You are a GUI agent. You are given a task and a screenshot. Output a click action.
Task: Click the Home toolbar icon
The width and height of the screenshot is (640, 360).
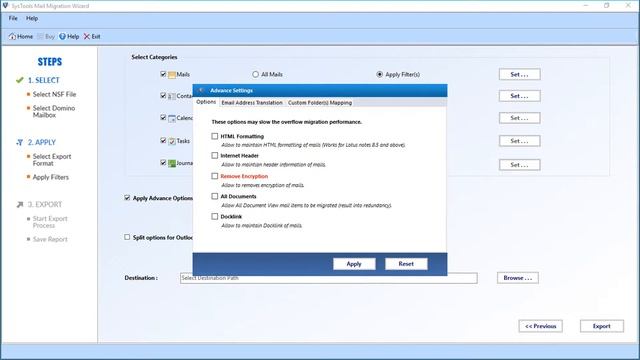(13, 36)
